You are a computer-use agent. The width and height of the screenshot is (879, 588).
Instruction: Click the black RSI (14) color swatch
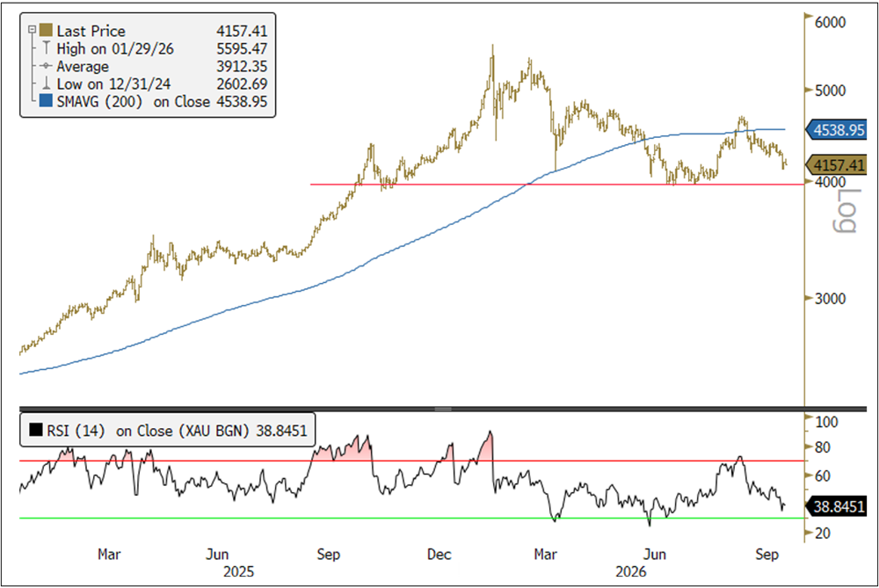pyautogui.click(x=36, y=430)
